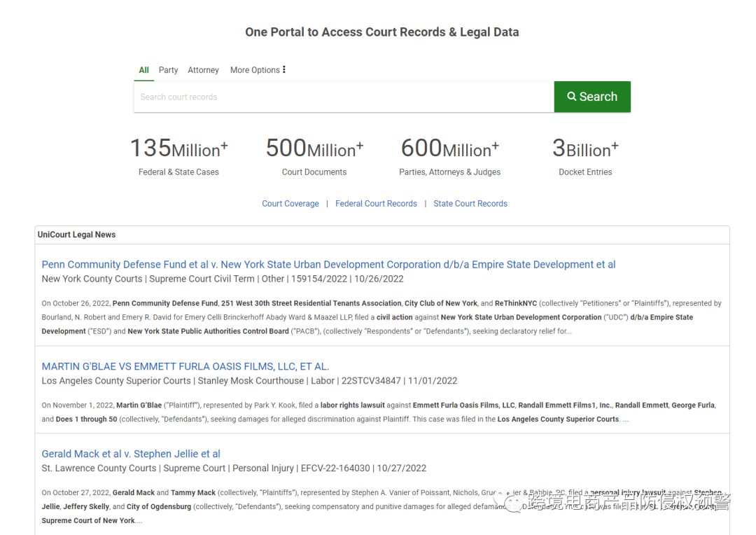The image size is (756, 535).
Task: Open Gerald Mack v. Stephen Jellie case
Action: pos(131,454)
